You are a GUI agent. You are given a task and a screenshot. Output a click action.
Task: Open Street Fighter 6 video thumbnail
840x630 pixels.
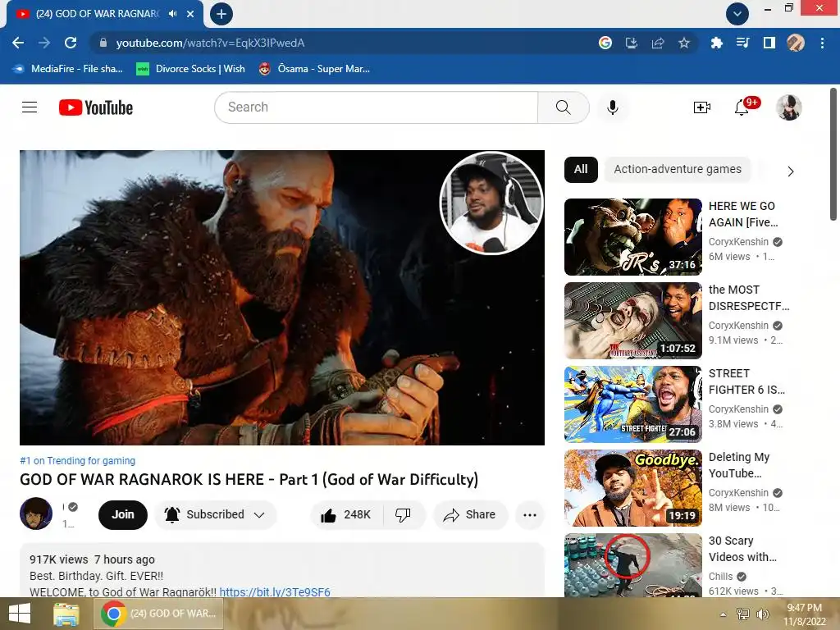coord(632,404)
